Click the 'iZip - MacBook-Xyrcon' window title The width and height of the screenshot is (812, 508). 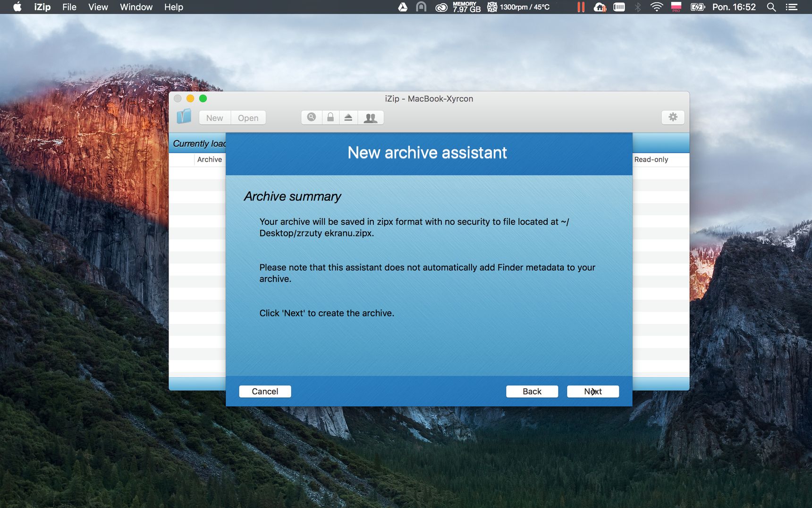[x=429, y=99]
